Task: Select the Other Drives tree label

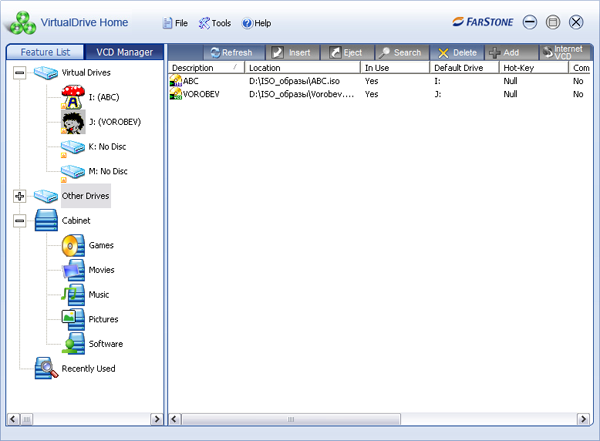Action: tap(86, 196)
